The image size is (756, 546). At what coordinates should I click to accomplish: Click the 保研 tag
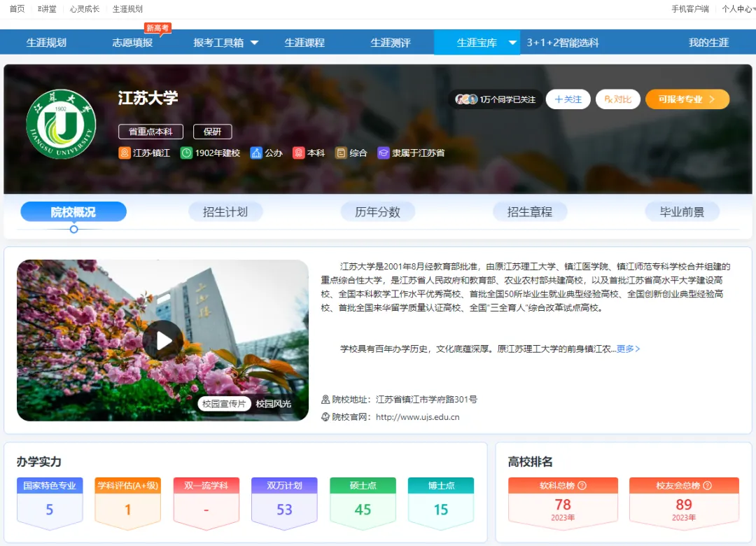click(x=213, y=132)
